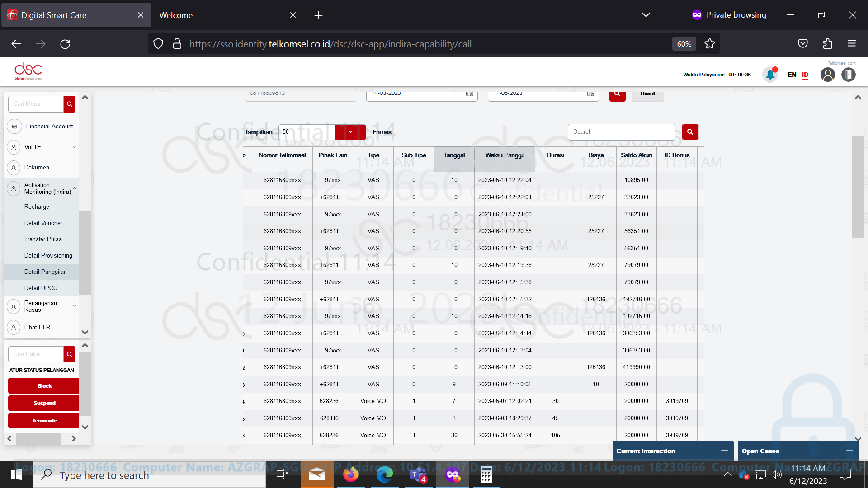Collapse the Open Cases panel
Image resolution: width=868 pixels, height=488 pixels.
tap(850, 450)
